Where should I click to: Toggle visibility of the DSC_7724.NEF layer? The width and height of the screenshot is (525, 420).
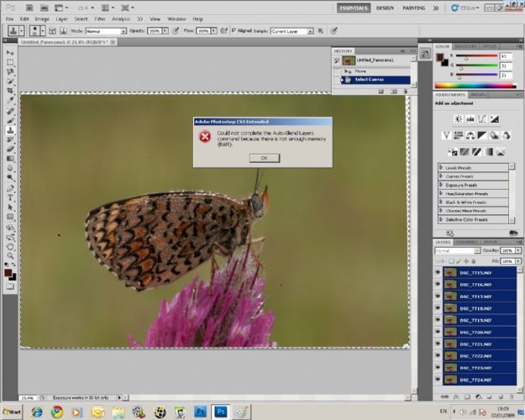[x=438, y=380]
